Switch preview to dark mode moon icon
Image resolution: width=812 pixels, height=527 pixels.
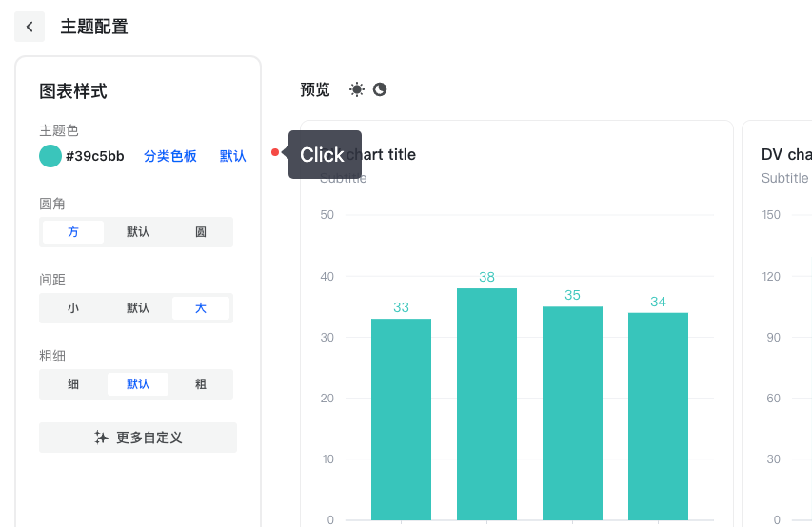tap(380, 89)
